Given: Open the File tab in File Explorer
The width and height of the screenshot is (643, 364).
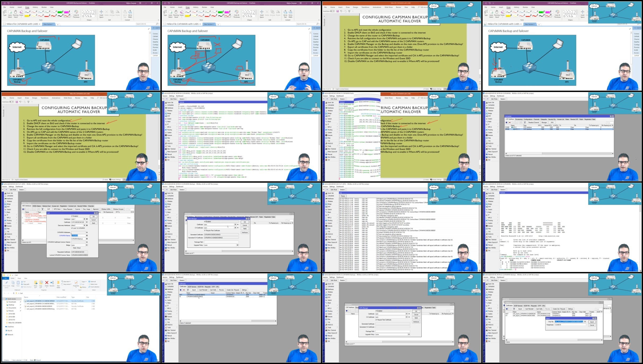Looking at the screenshot, I should pos(6,278).
